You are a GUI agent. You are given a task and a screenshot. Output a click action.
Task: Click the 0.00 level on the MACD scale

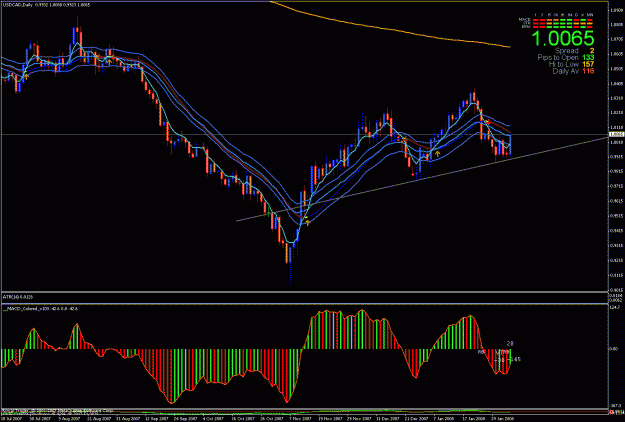tap(614, 349)
